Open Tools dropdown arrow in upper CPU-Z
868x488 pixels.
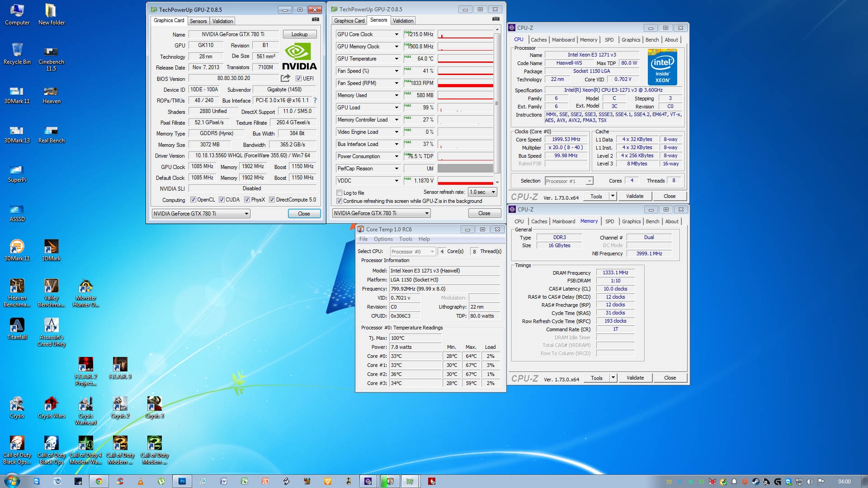pyautogui.click(x=613, y=196)
